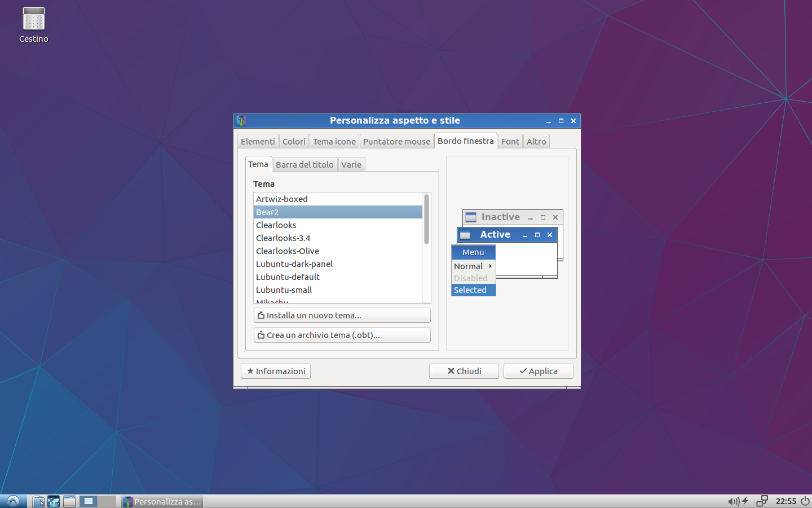Open the Lubuntu start menu

tap(13, 501)
